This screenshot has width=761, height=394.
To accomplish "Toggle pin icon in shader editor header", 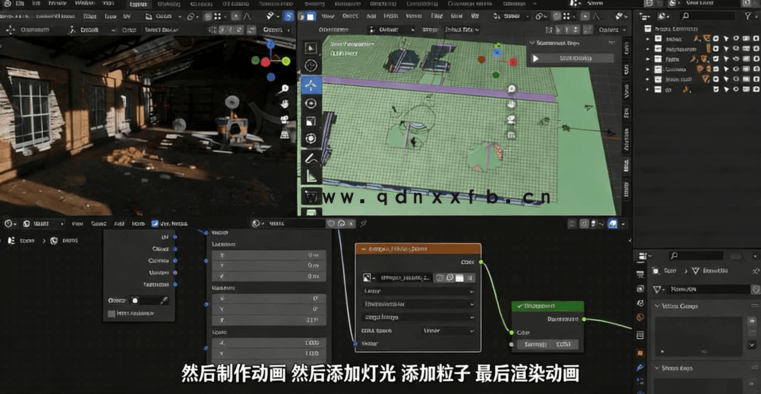I will (364, 223).
